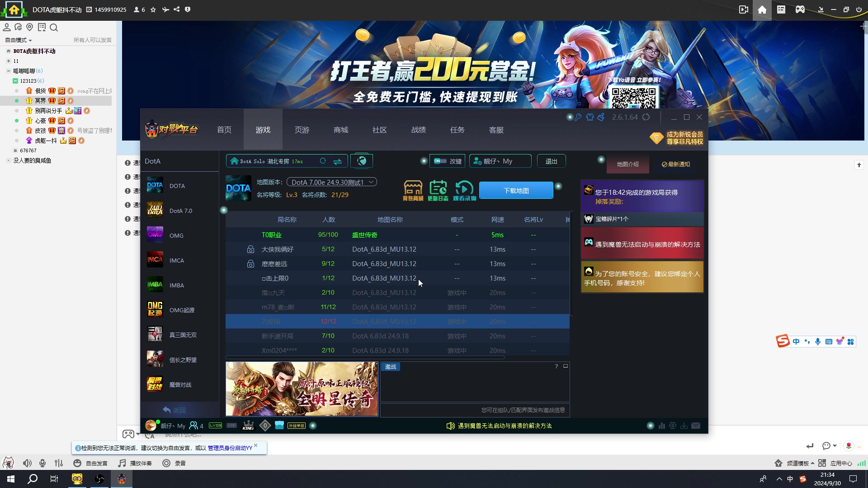
Task: Switch to the 首页 tab
Action: [224, 130]
